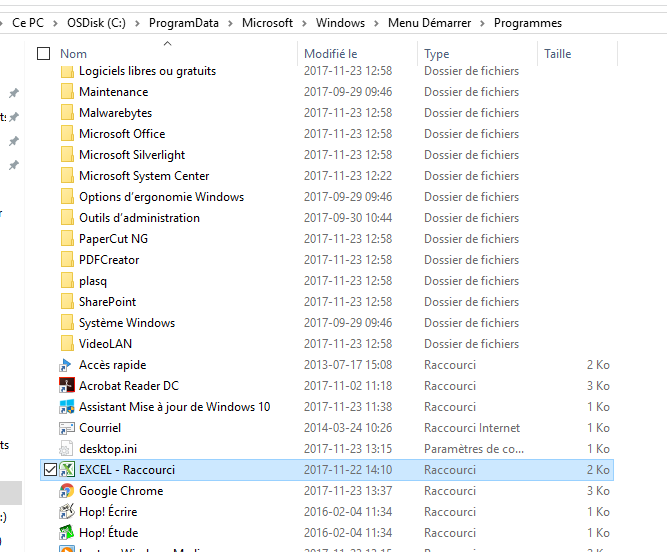The image size is (667, 552).
Task: Click the Microsoft System Center date 2017-11-23 12:22
Action: (348, 176)
